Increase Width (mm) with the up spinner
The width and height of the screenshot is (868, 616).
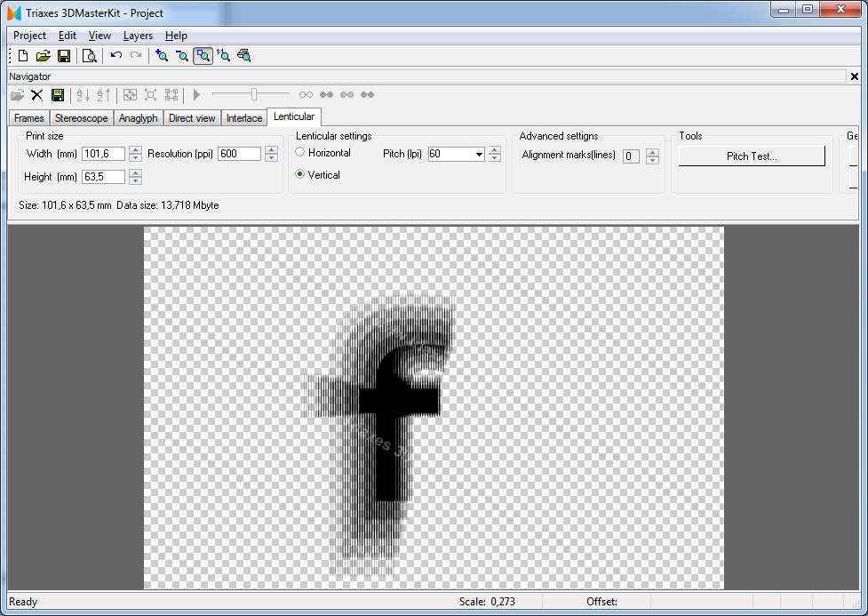pos(136,150)
